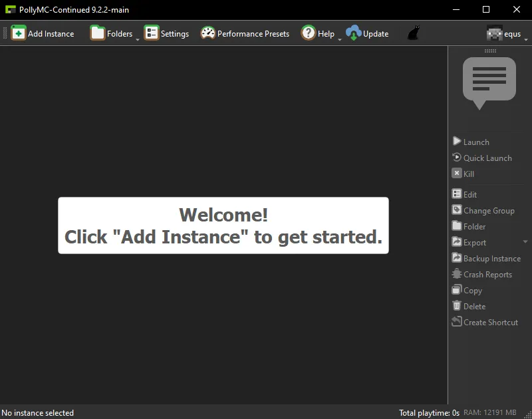Expand the Folders dropdown arrow

138,40
